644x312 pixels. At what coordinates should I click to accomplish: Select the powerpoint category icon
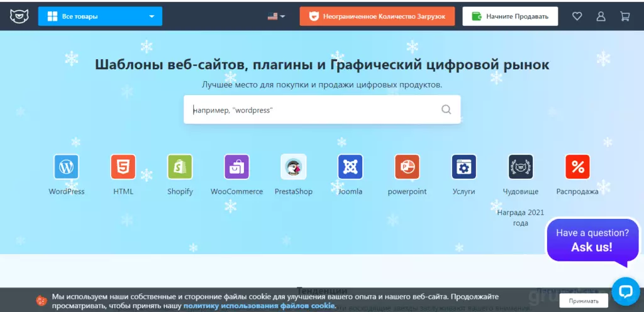[407, 167]
